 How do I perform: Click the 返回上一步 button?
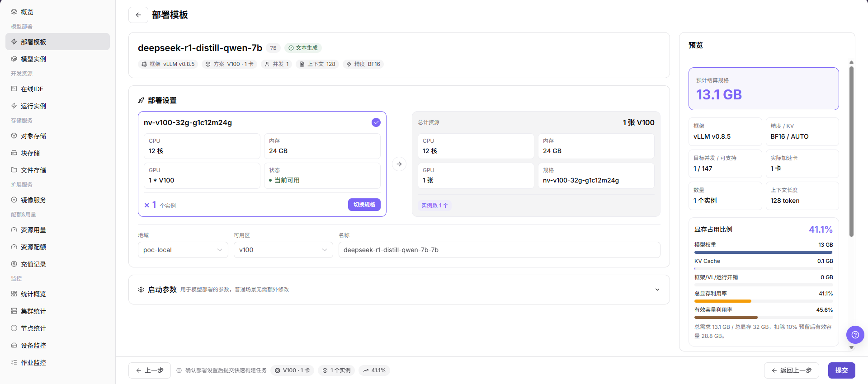coord(792,370)
